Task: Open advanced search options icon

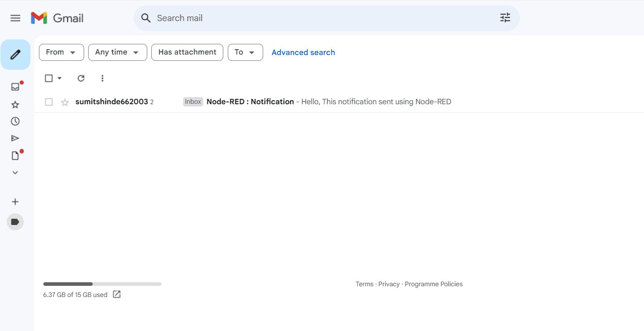Action: pyautogui.click(x=505, y=17)
